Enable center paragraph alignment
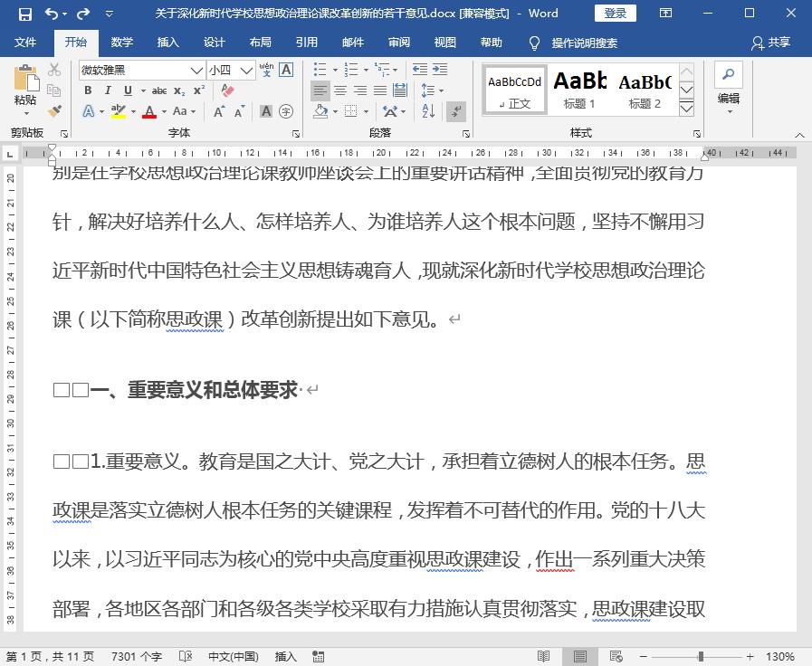The width and height of the screenshot is (812, 666). click(x=341, y=90)
